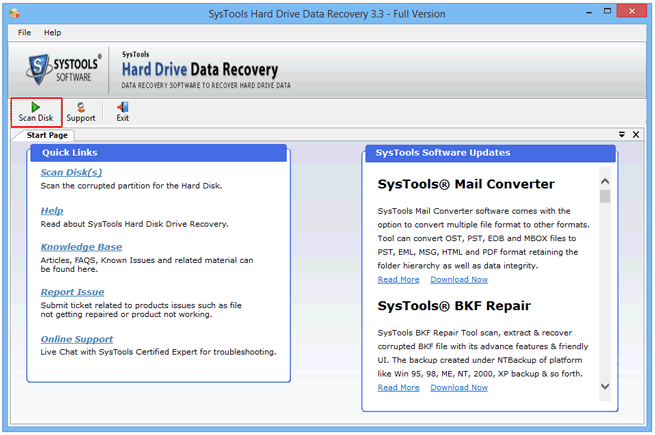Open the Help quick link

[52, 211]
